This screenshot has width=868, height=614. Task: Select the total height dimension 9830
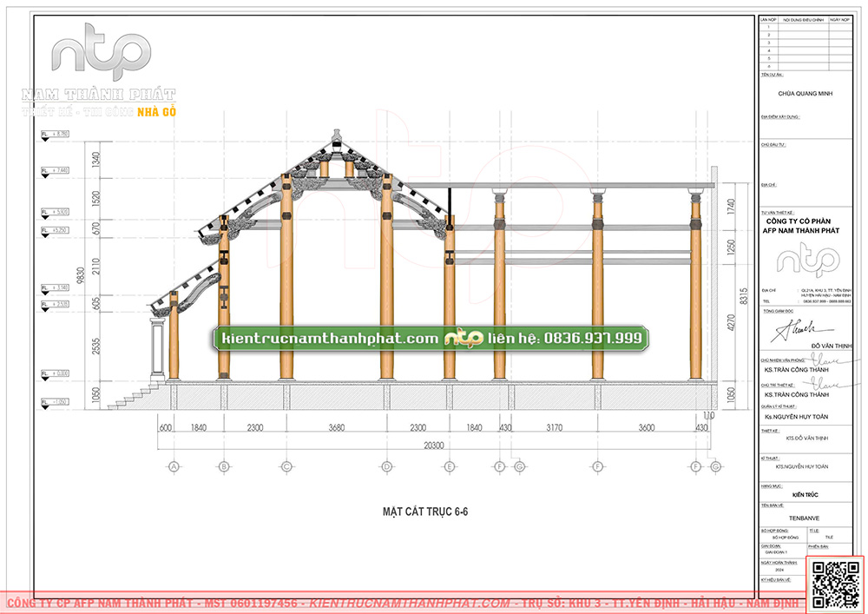tap(81, 275)
